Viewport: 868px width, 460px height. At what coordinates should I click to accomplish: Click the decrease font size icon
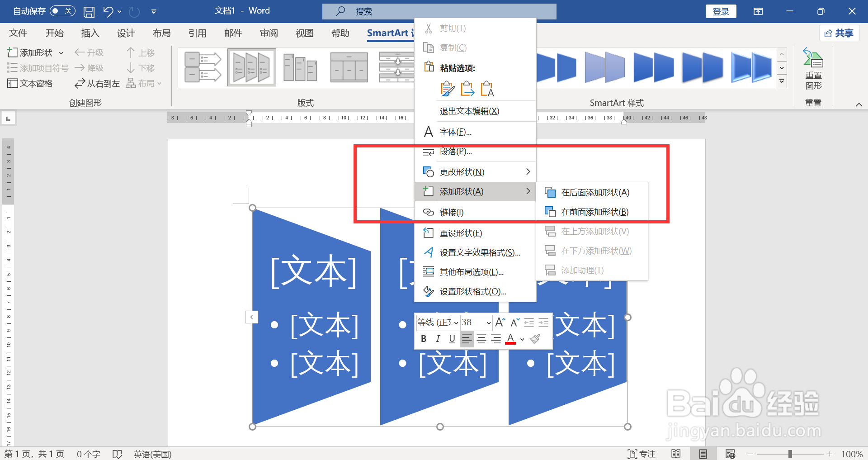click(515, 322)
